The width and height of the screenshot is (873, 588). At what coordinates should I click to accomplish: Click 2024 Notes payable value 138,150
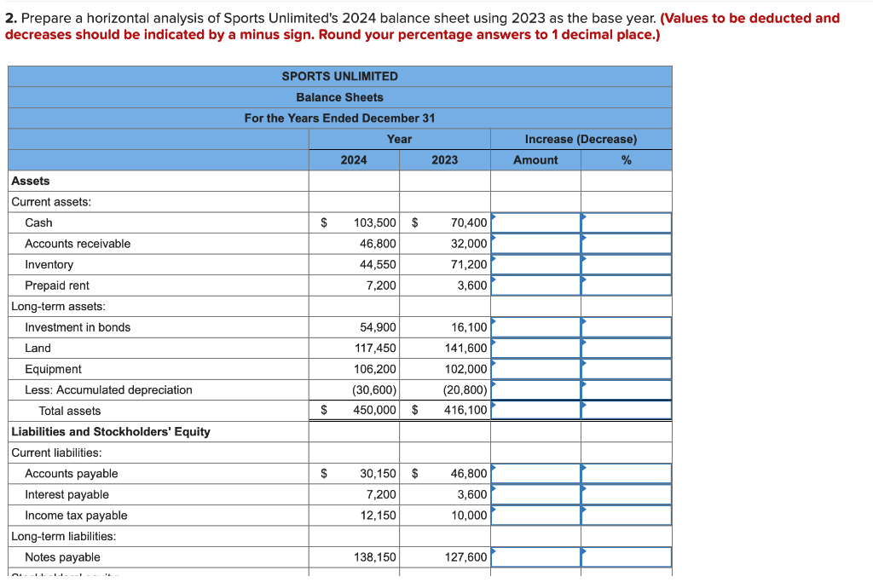375,556
